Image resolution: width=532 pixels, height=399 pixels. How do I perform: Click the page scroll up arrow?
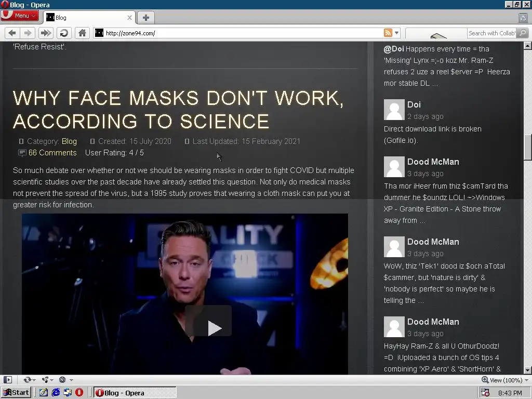[528, 46]
